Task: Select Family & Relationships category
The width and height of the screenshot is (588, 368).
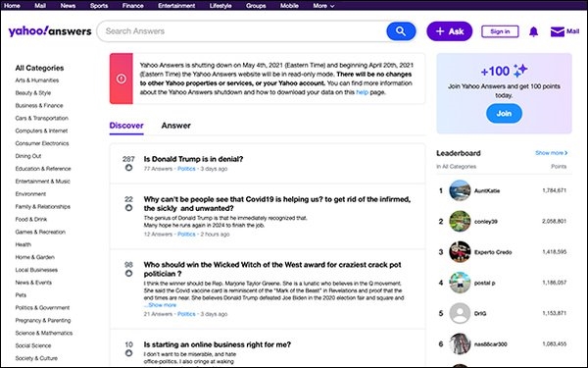Action: [x=42, y=207]
